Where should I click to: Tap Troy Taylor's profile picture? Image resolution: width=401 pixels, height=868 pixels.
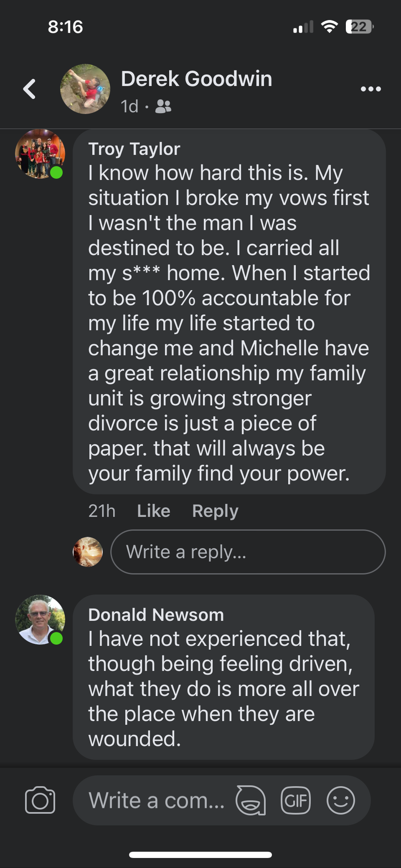[x=40, y=154]
